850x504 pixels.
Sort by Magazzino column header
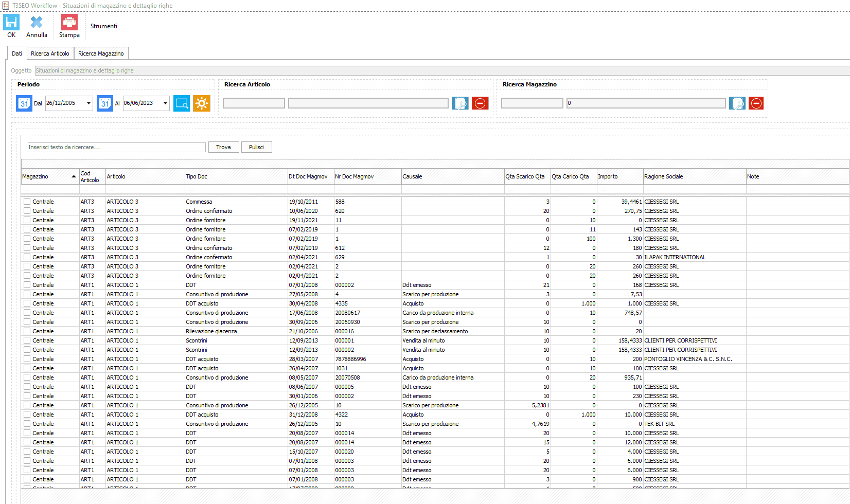pos(50,176)
